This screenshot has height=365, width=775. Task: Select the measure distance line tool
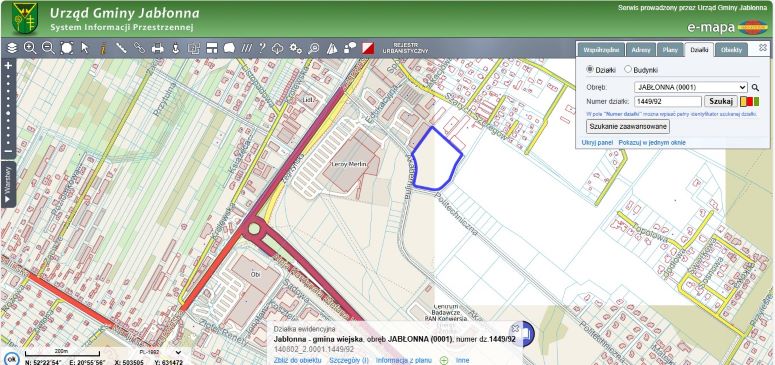tap(121, 48)
